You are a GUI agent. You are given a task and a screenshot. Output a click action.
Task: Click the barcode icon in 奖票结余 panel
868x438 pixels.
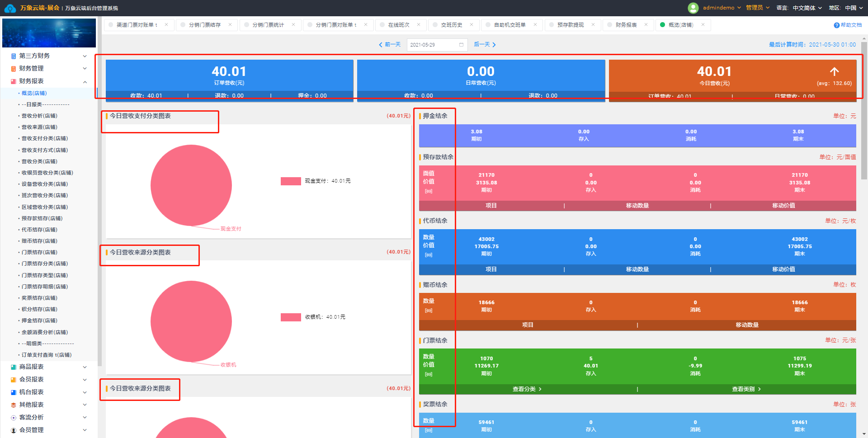click(x=429, y=430)
